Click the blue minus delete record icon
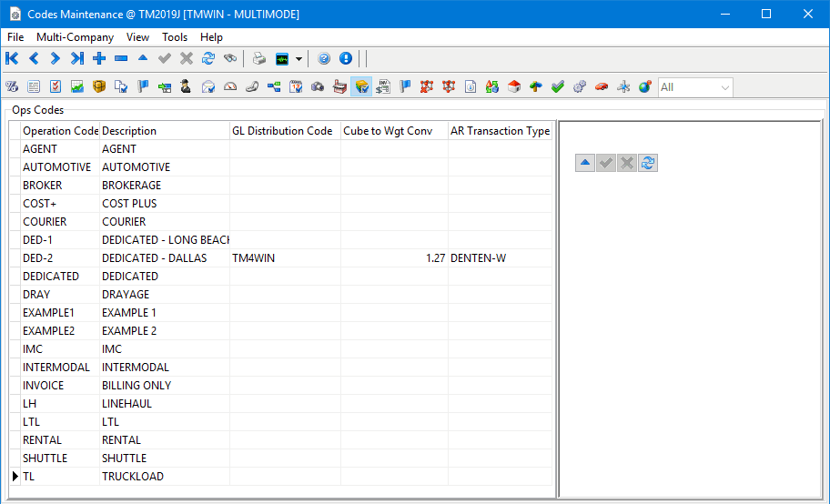Screen dimensions: 830x504 pos(121,59)
